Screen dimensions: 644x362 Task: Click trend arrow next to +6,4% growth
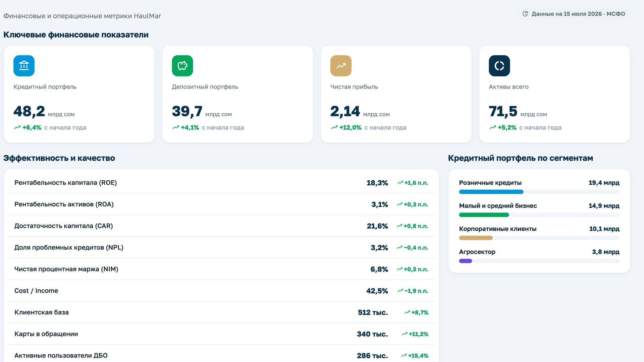click(17, 127)
